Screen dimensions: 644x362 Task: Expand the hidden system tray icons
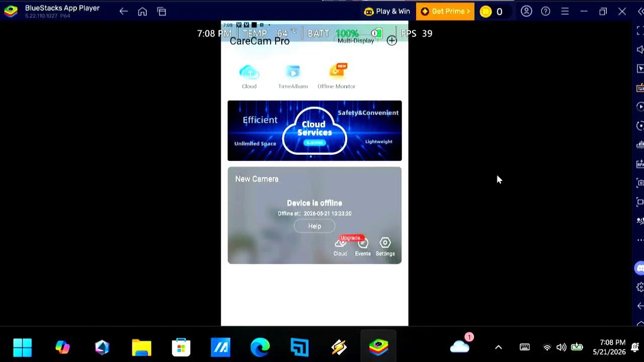pyautogui.click(x=499, y=347)
